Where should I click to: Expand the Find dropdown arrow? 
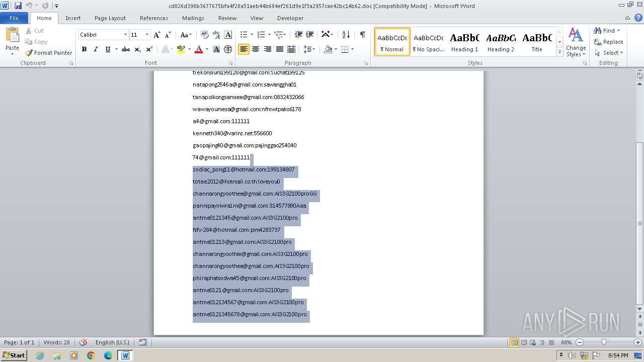[x=618, y=31]
